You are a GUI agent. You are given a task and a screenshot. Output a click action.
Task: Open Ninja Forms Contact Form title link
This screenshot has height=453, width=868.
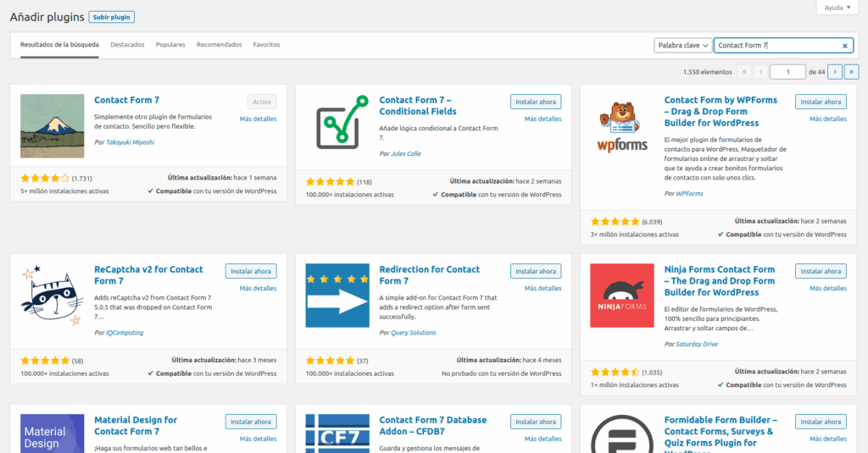720,280
